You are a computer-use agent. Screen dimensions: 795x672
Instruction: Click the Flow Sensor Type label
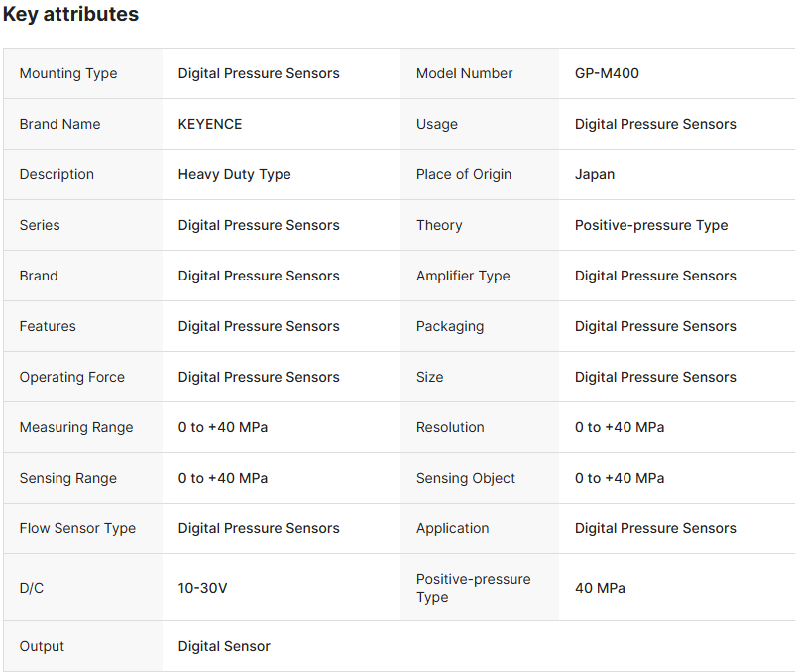[x=77, y=528]
